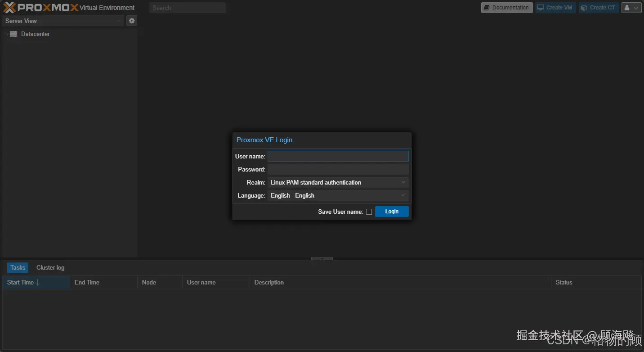Click the End Time column header
Viewport: 644px width, 352px height.
click(x=103, y=282)
